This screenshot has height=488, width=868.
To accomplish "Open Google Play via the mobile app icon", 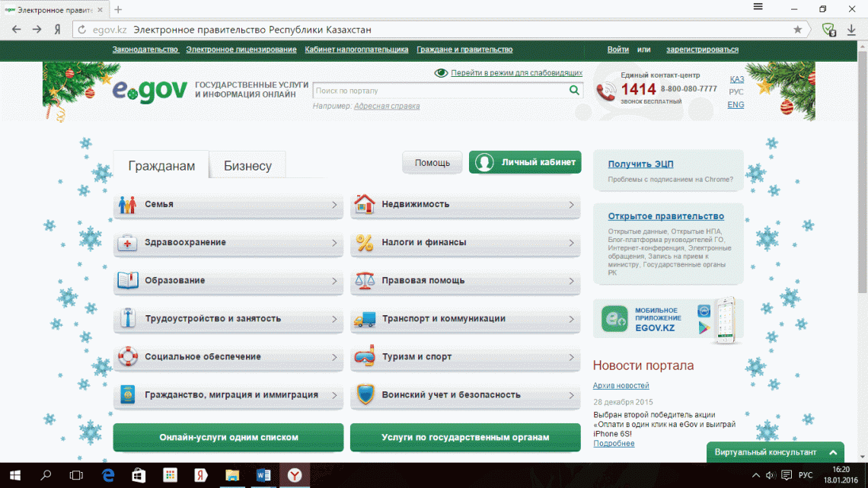I will (703, 326).
